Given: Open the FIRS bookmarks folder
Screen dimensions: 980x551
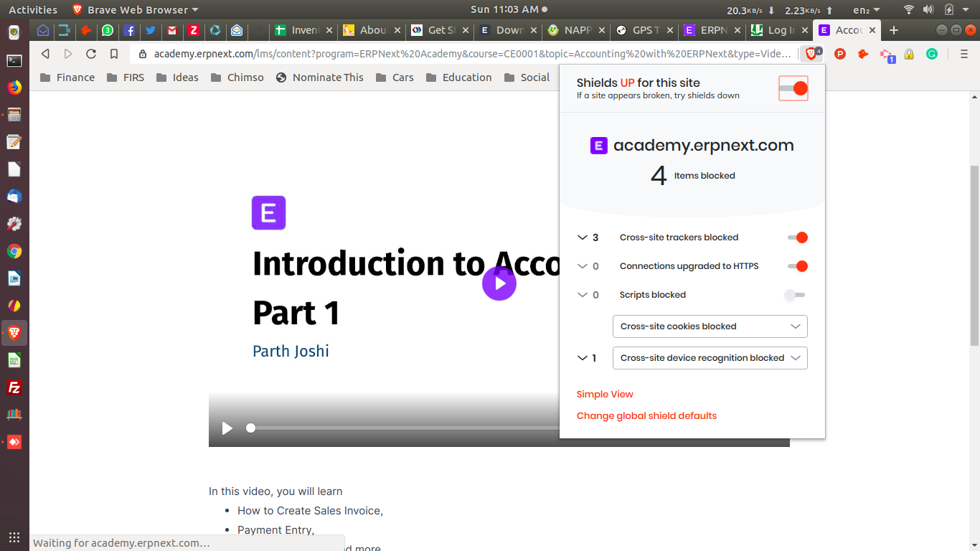Looking at the screenshot, I should coord(126,77).
